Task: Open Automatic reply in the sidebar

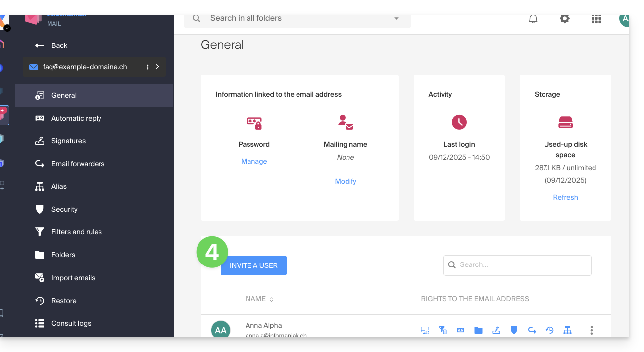Action: (x=76, y=118)
